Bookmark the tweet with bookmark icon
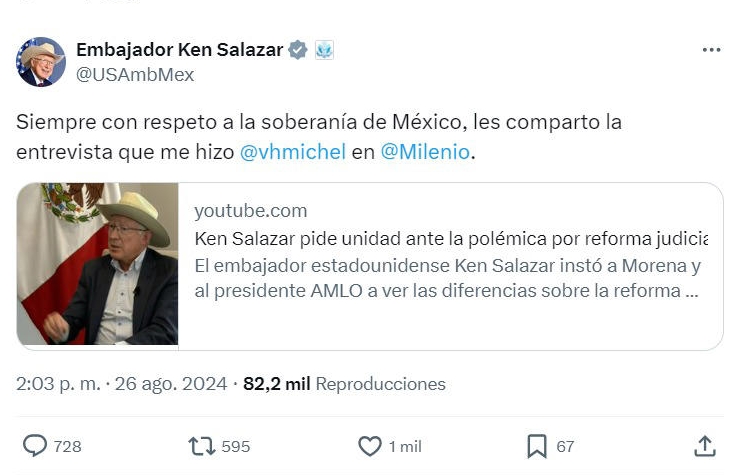The width and height of the screenshot is (729, 475). (537, 446)
